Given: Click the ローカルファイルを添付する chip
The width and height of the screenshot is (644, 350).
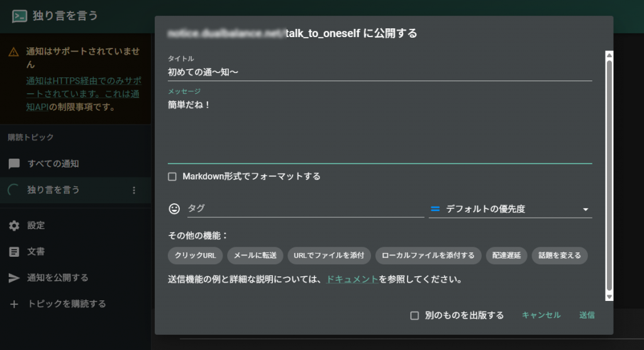Looking at the screenshot, I should [428, 256].
